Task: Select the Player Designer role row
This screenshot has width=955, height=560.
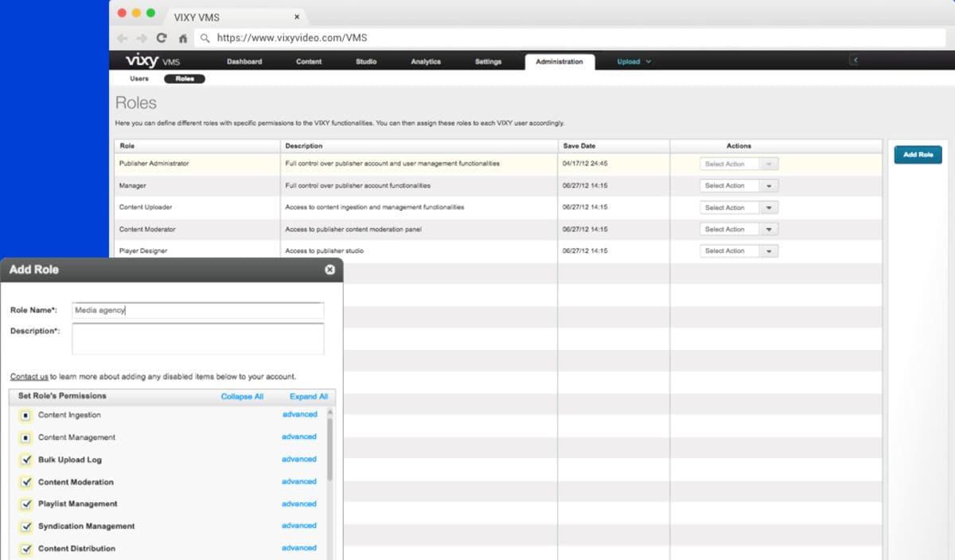Action: click(498, 251)
